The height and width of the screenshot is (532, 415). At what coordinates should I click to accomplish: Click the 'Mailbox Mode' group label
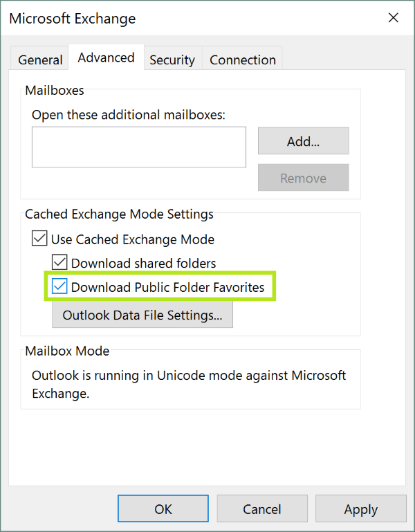pyautogui.click(x=67, y=351)
